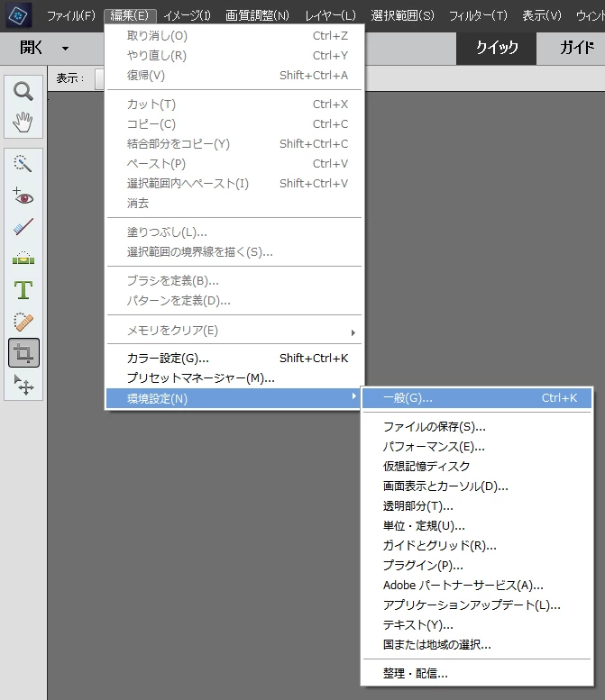Select the Straighten tool
Viewport: 605px width, 700px height.
(x=23, y=259)
